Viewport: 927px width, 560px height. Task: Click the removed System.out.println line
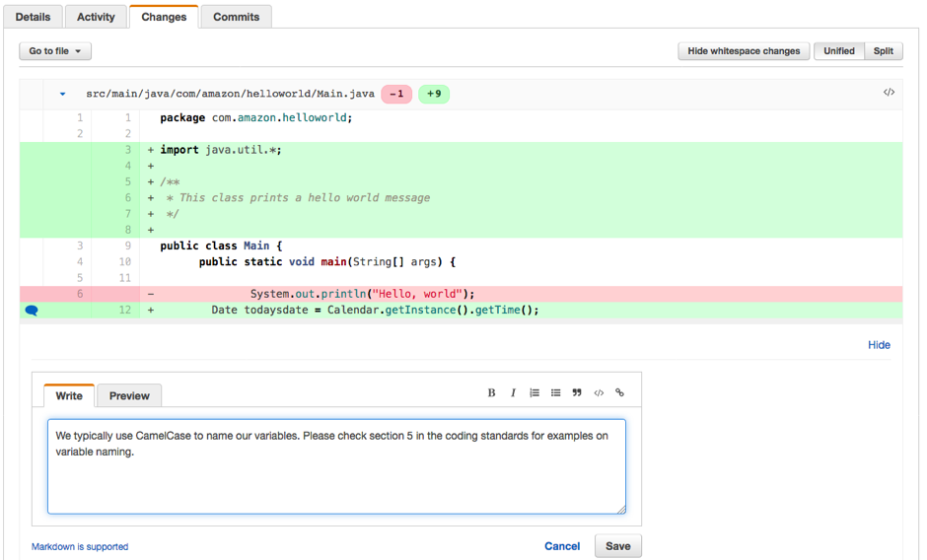(462, 294)
